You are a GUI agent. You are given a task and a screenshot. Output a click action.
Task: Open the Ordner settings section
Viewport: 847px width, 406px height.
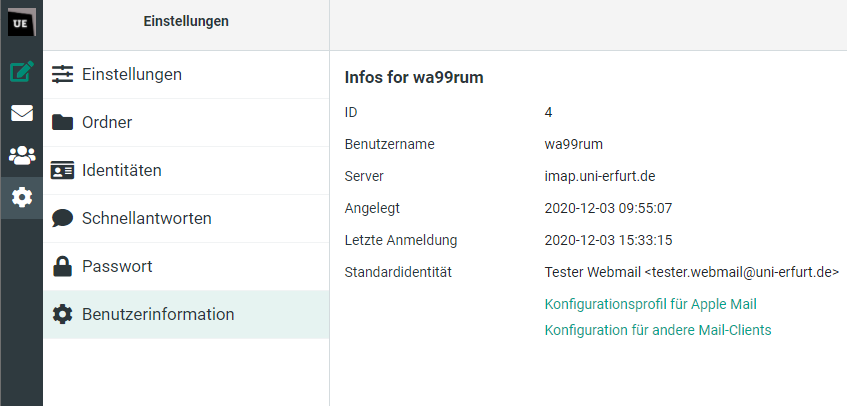click(x=107, y=122)
